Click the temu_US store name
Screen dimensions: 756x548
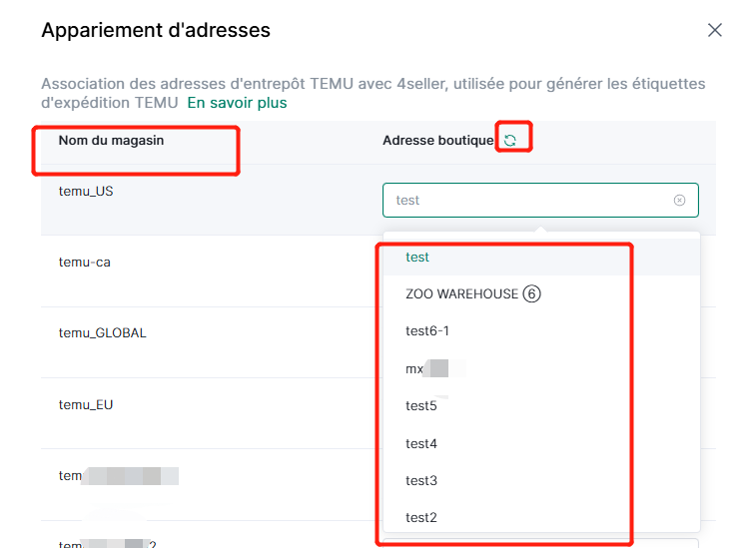(86, 192)
